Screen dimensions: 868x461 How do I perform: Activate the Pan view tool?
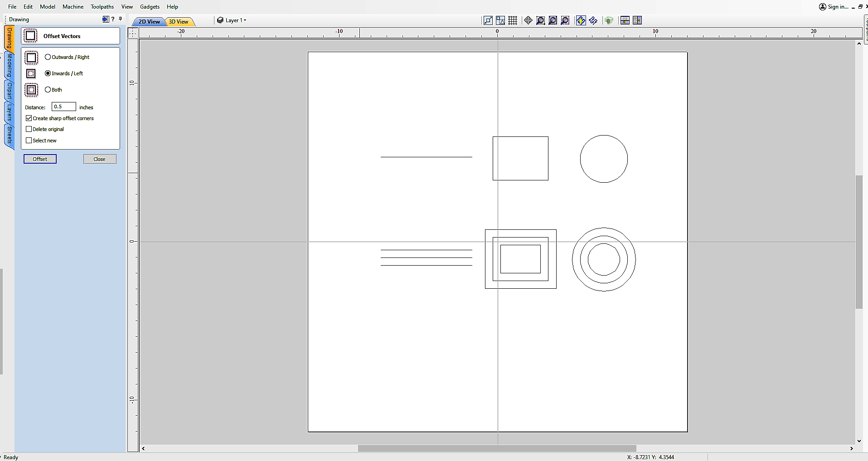[x=528, y=20]
